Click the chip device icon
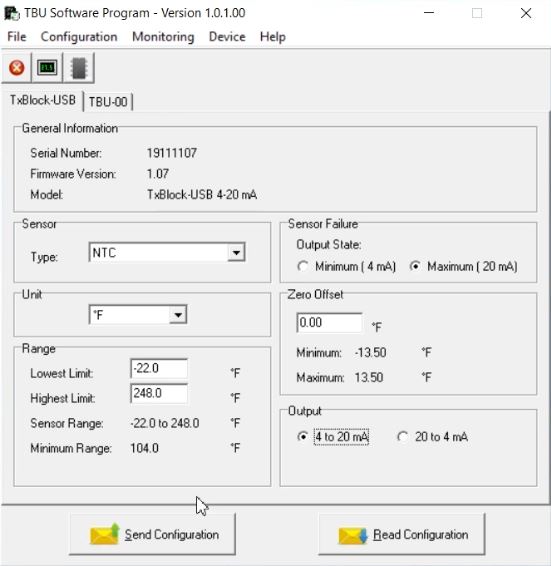Image resolution: width=551 pixels, height=566 pixels. click(x=79, y=68)
